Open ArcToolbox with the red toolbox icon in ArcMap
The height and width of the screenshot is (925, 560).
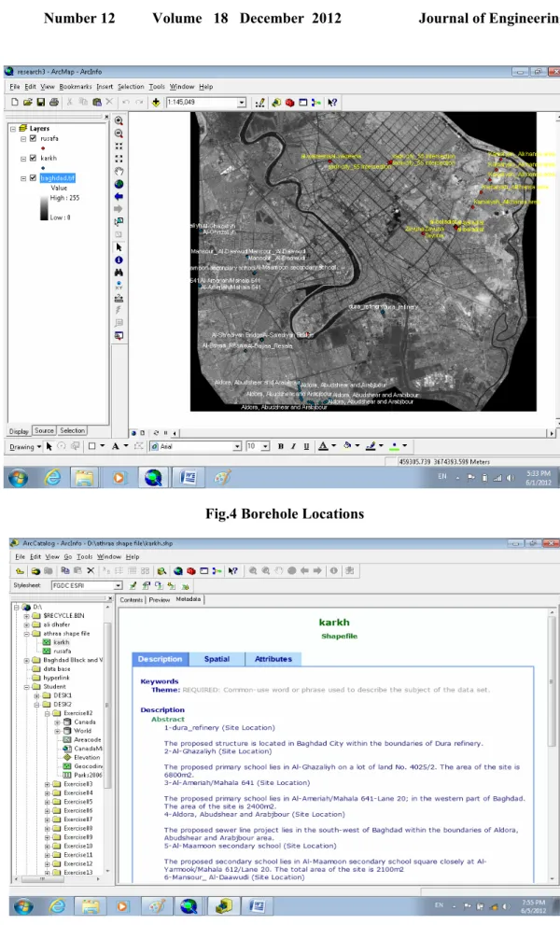(x=289, y=102)
